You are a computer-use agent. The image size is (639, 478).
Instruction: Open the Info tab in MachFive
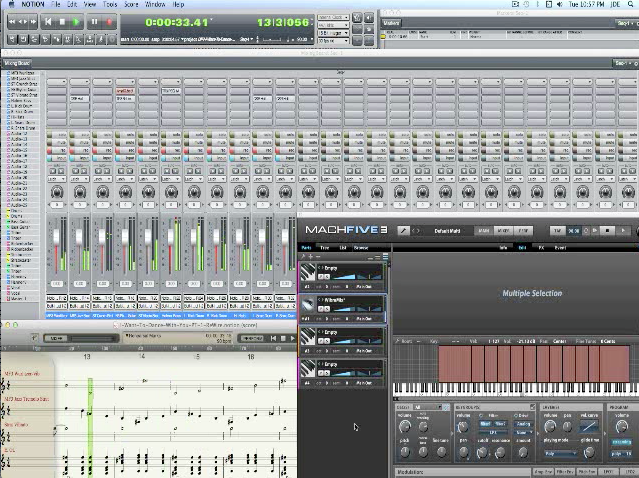point(503,247)
